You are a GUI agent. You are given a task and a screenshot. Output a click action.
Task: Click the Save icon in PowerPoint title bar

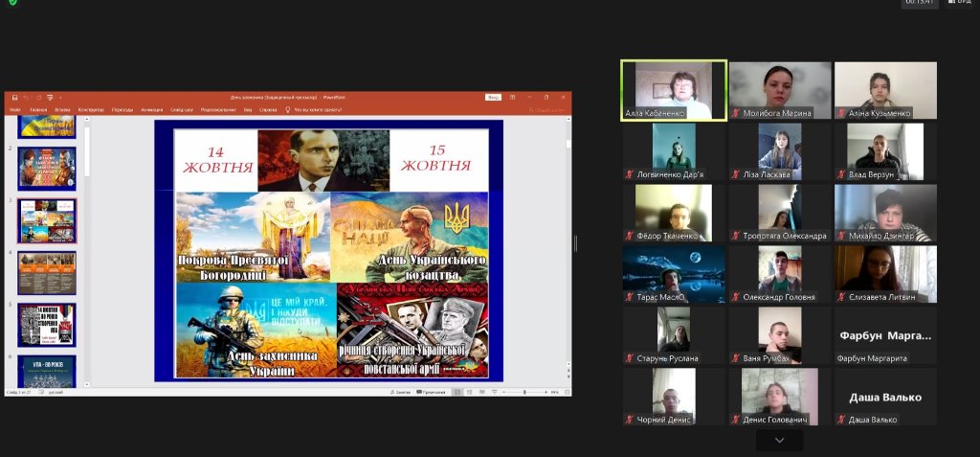coord(15,98)
